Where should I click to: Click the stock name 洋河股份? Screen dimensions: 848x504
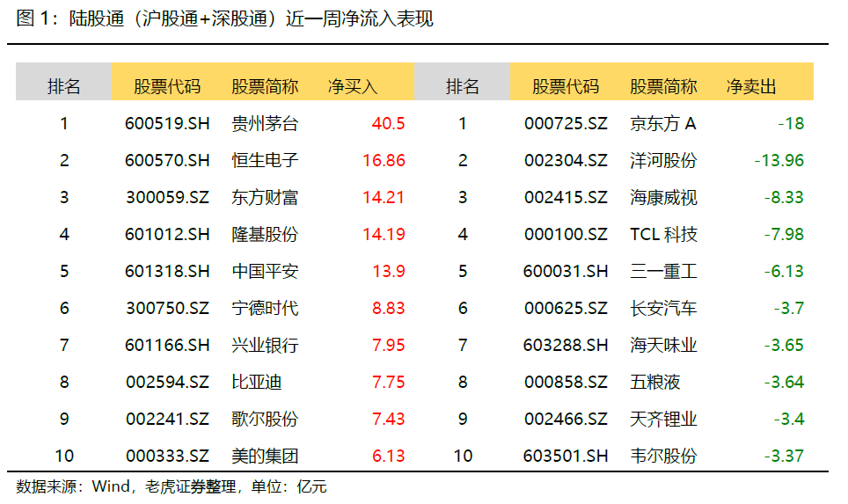coord(663,161)
